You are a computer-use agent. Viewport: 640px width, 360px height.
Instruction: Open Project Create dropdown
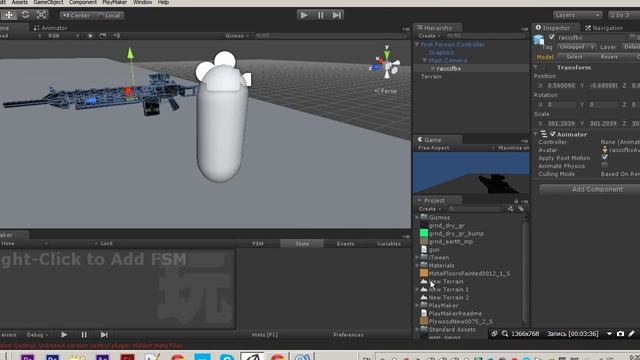coord(429,209)
